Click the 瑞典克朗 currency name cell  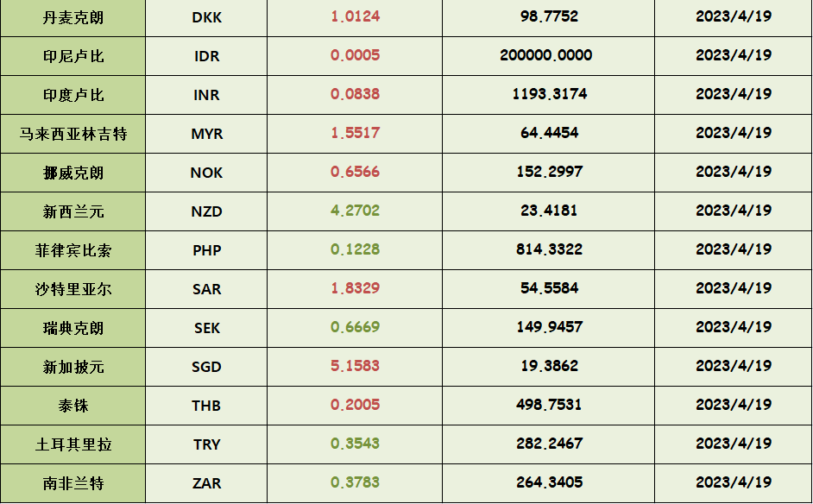[x=73, y=328]
